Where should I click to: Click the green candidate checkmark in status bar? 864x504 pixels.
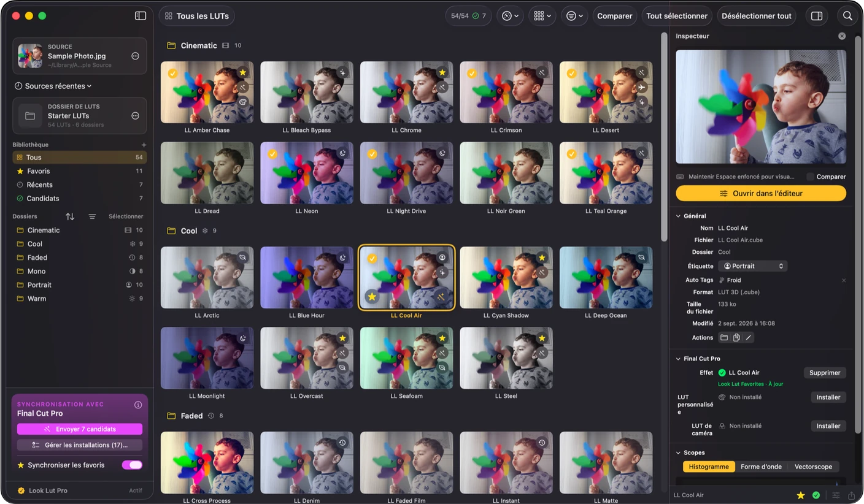tap(816, 495)
